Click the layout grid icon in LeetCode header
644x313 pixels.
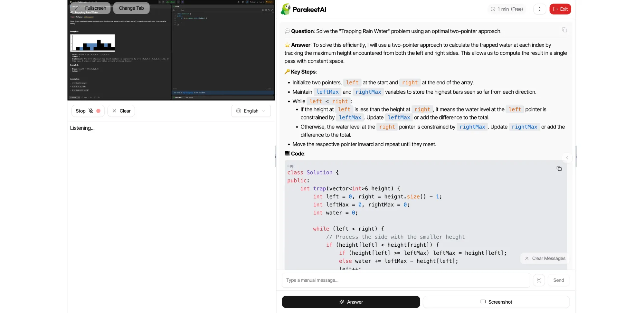[x=238, y=2]
